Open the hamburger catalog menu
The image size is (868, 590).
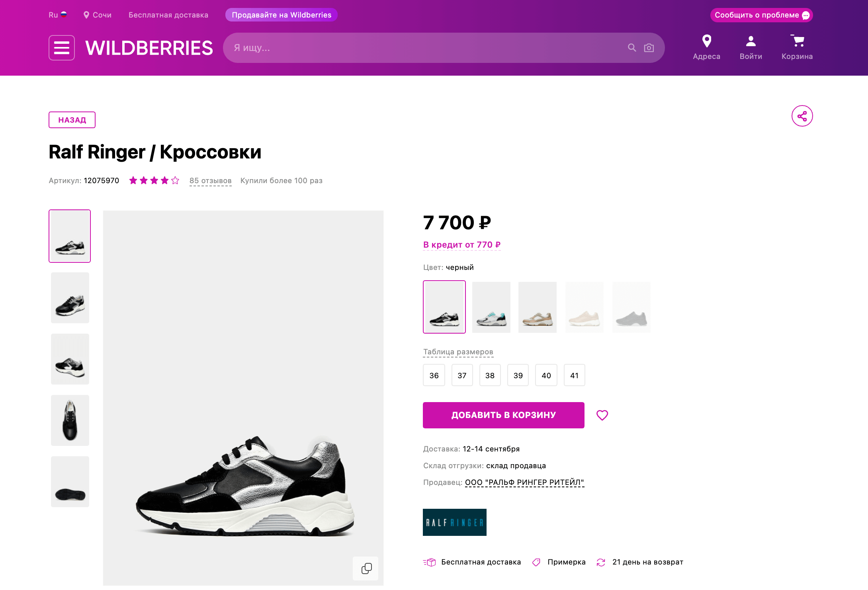click(62, 48)
